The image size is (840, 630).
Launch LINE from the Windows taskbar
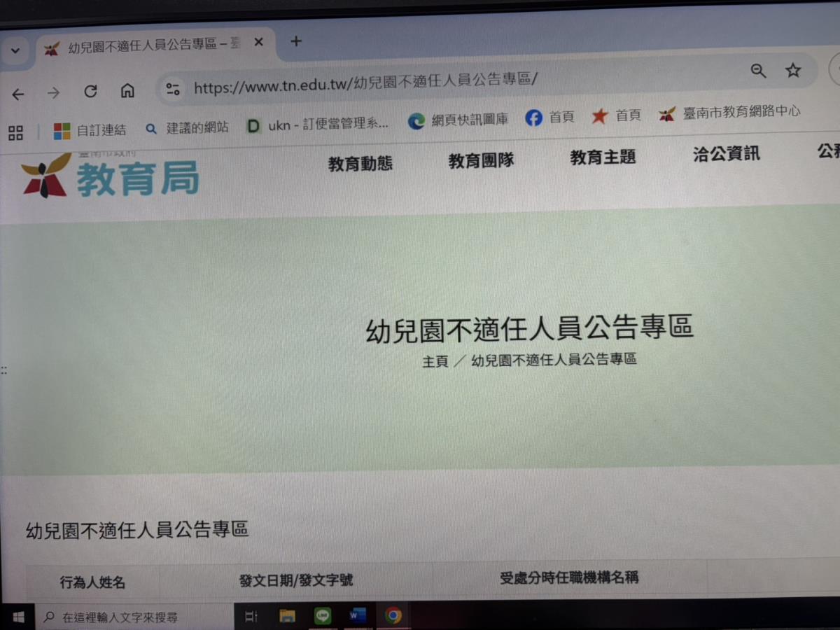tap(323, 616)
